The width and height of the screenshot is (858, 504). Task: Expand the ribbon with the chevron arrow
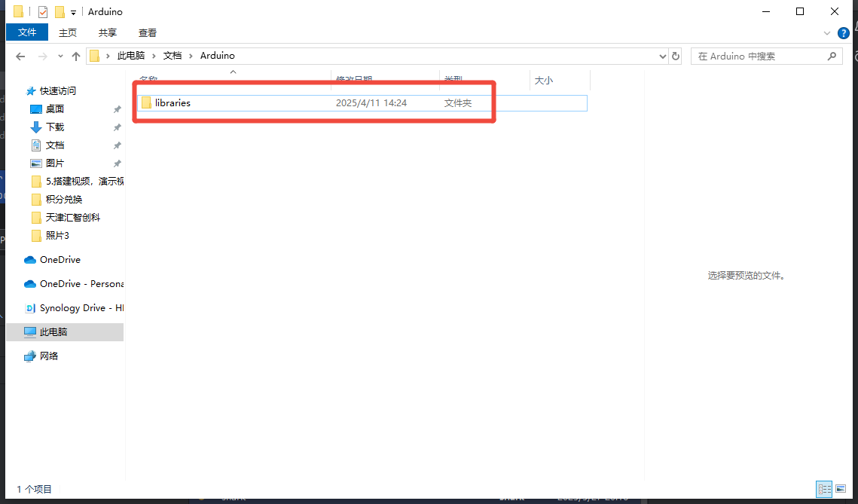tap(827, 33)
